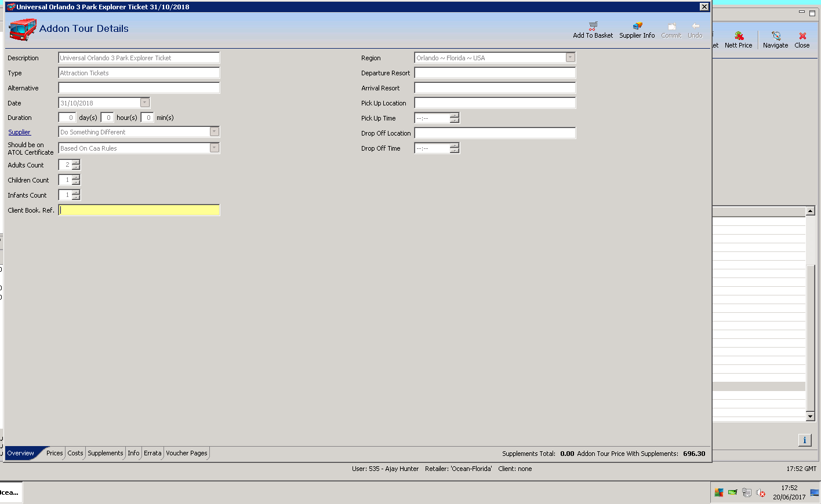Increase the Drop Off Time
The height and width of the screenshot is (504, 821).
pyautogui.click(x=455, y=145)
